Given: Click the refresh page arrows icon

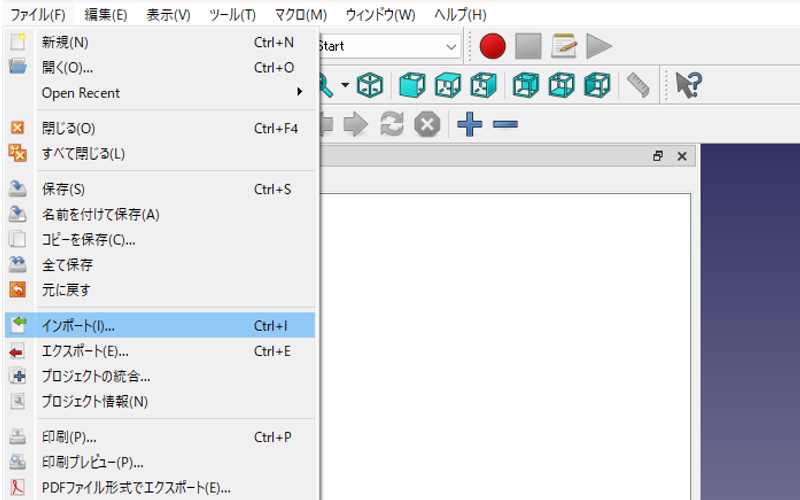Looking at the screenshot, I should click(391, 124).
